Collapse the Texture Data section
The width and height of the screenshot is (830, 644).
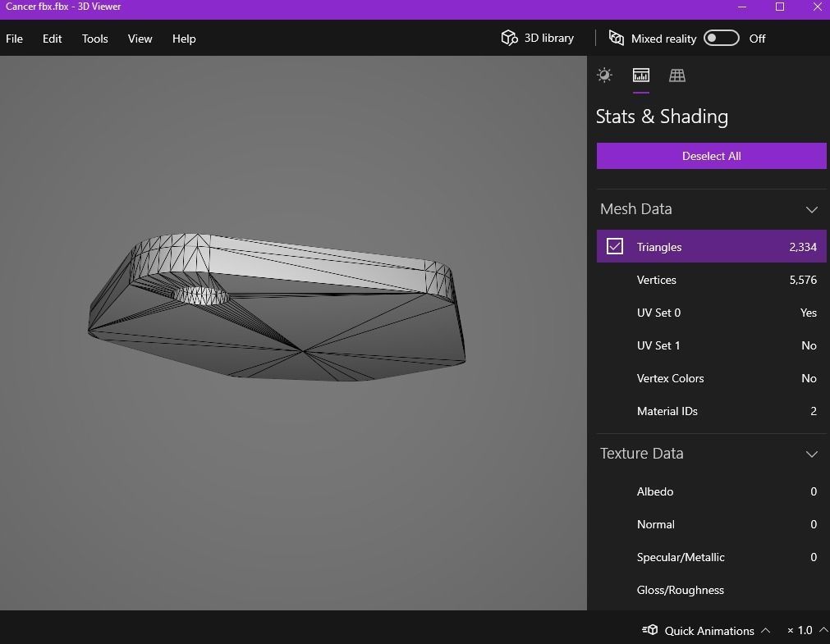coord(811,454)
